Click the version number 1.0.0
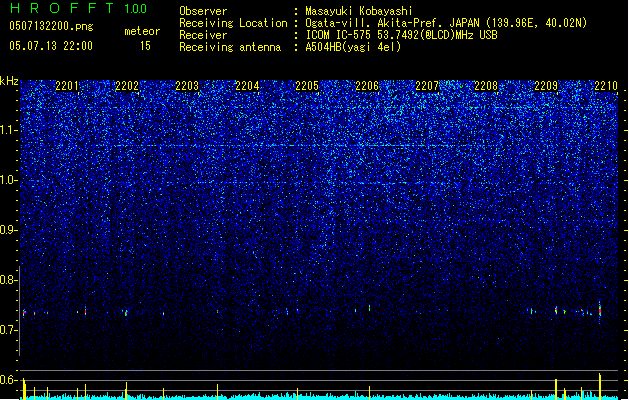This screenshot has height=400, width=629. point(136,9)
